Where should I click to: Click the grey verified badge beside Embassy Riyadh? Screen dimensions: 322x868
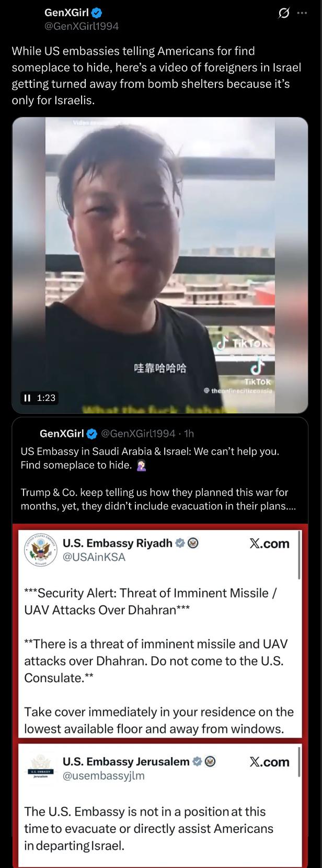point(179,543)
